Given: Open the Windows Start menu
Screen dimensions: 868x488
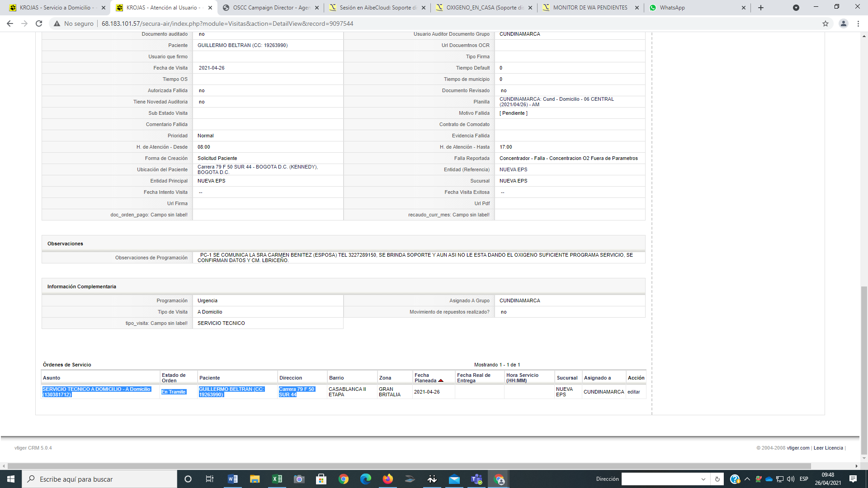Looking at the screenshot, I should point(11,479).
